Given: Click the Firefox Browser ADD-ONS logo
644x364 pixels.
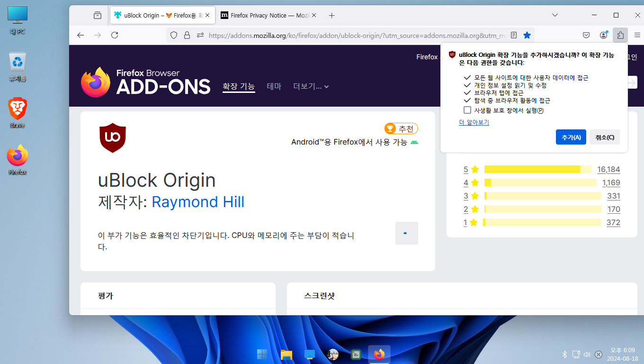Looking at the screenshot, I should click(x=146, y=82).
